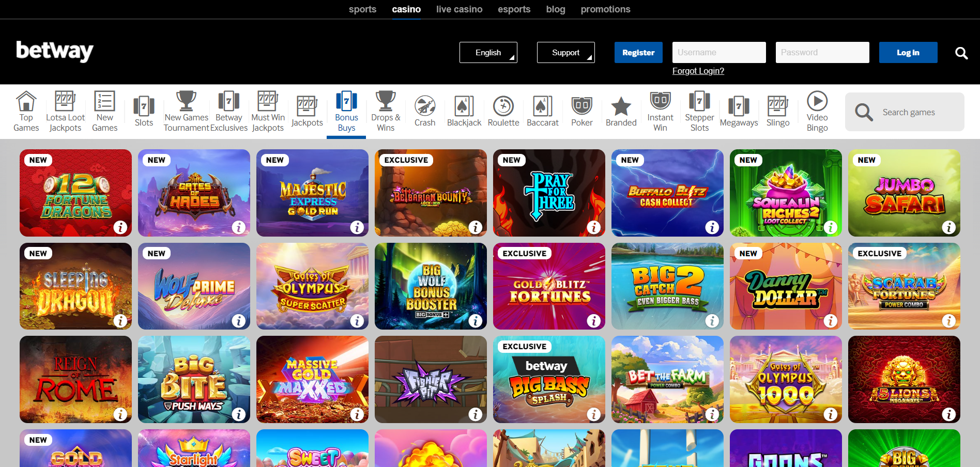Open Big Wolf Bonus Booster game

point(431,286)
